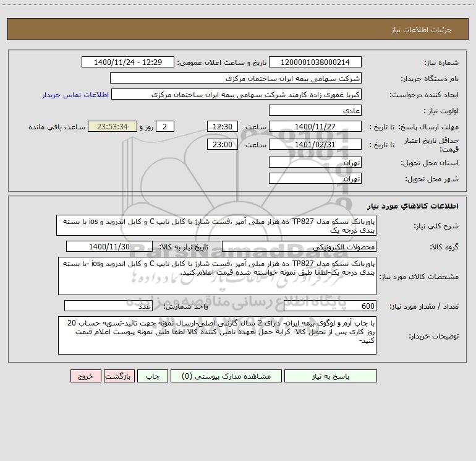Click the شرح کلی نیاز label
The height and width of the screenshot is (461, 476).
point(436,226)
